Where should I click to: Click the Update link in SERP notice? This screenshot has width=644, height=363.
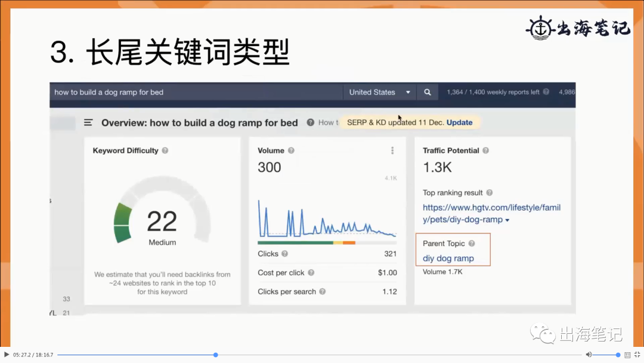(x=459, y=122)
